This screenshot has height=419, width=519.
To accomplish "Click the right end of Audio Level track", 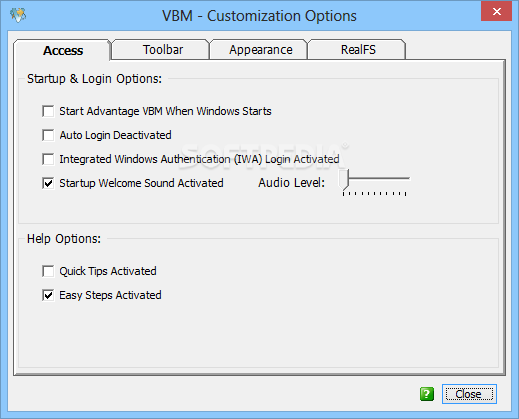I will 407,179.
